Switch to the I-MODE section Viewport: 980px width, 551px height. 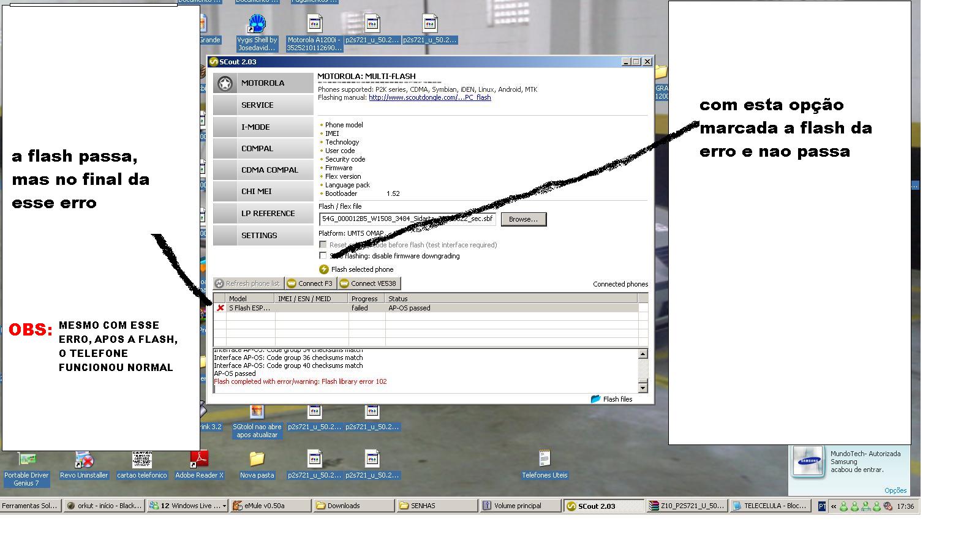[x=263, y=127]
